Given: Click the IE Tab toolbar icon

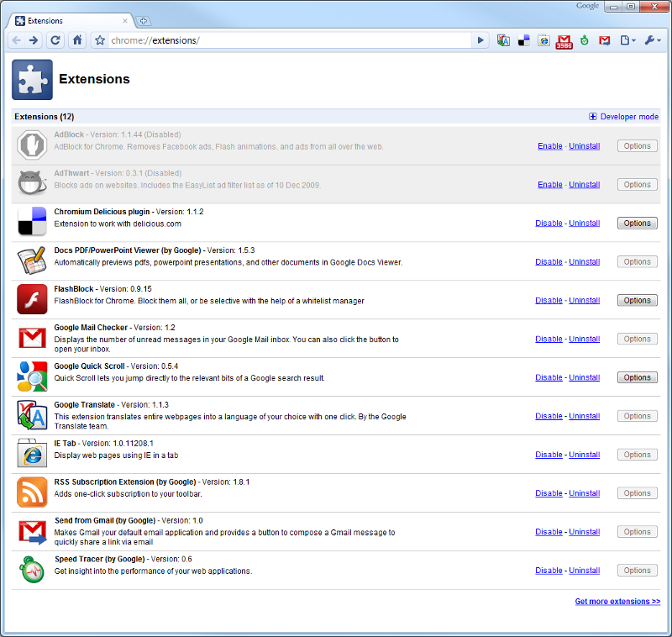Looking at the screenshot, I should tap(543, 40).
